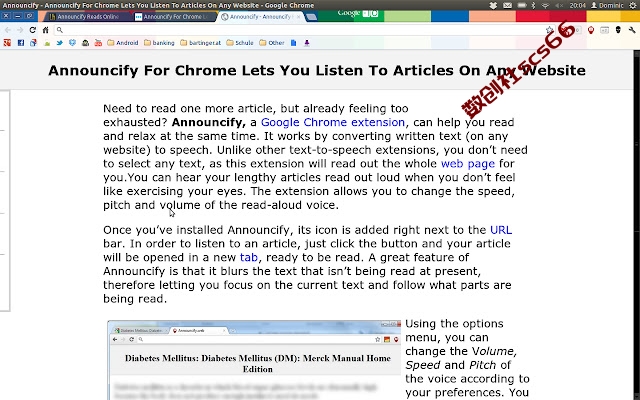Reload the current page
The width and height of the screenshot is (640, 400).
point(33,30)
